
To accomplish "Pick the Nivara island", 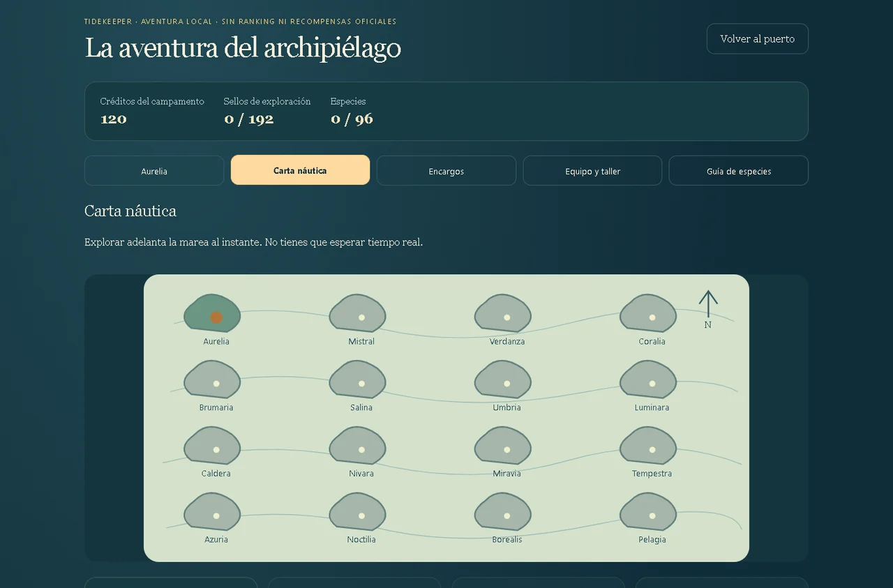I will (x=357, y=446).
